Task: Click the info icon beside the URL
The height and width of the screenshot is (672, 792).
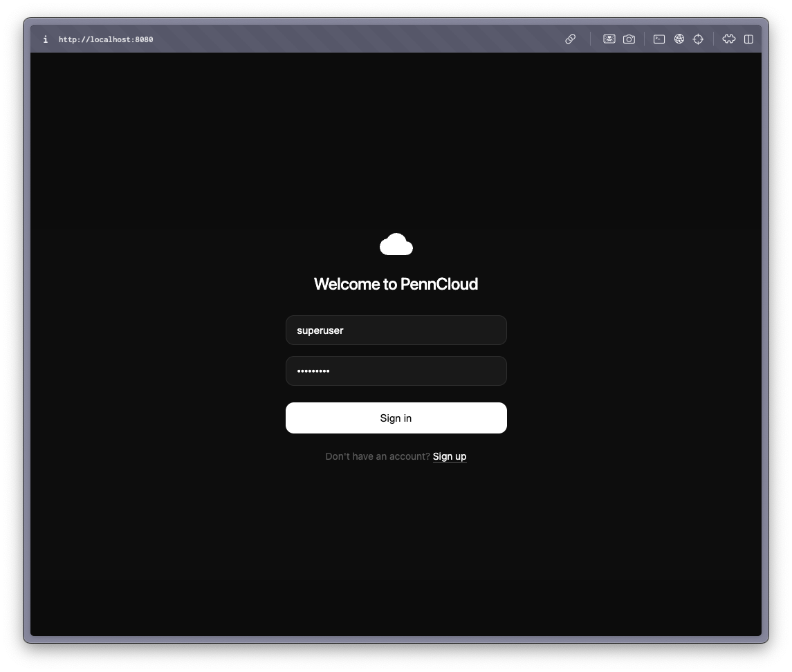Action: click(x=45, y=39)
